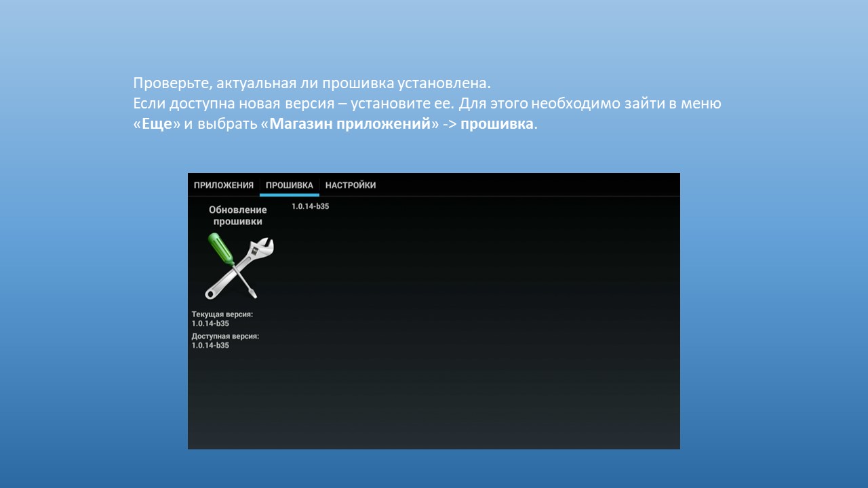Open the НАСТРОЙКИ tab

351,185
